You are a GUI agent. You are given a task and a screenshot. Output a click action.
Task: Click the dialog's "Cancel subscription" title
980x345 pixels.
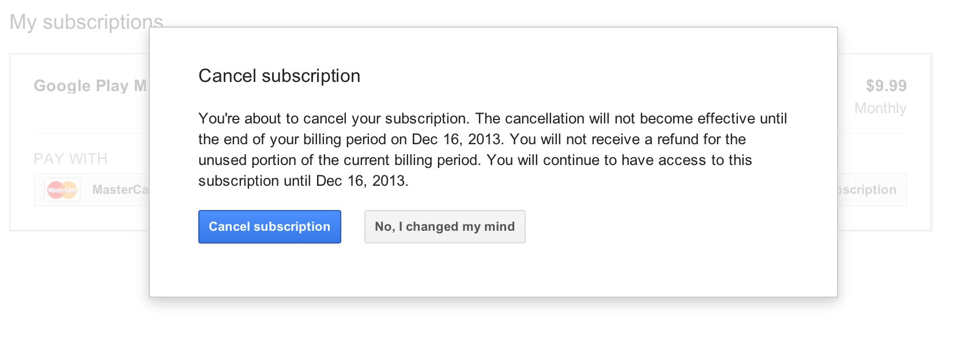(279, 76)
